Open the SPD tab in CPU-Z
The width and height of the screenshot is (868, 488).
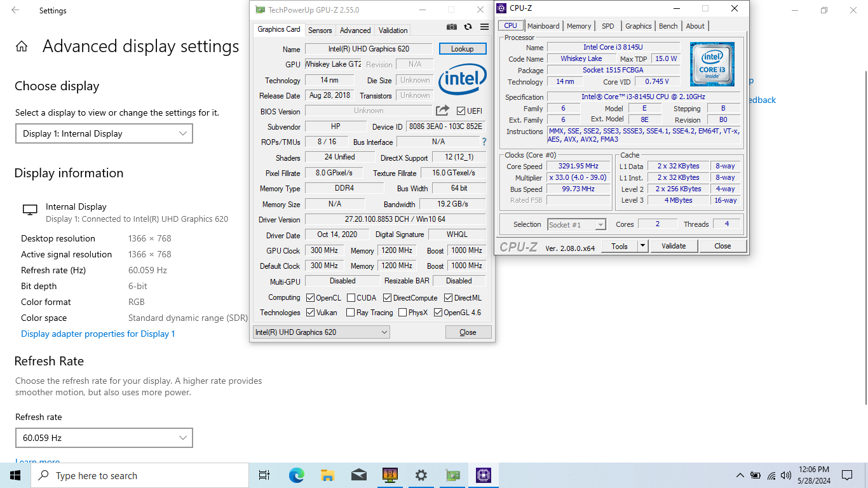click(608, 26)
